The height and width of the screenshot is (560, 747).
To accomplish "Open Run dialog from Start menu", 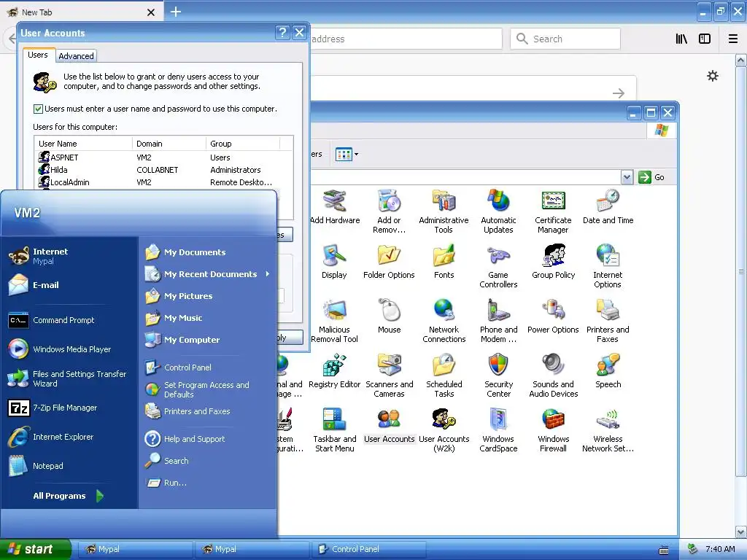I will [166, 483].
